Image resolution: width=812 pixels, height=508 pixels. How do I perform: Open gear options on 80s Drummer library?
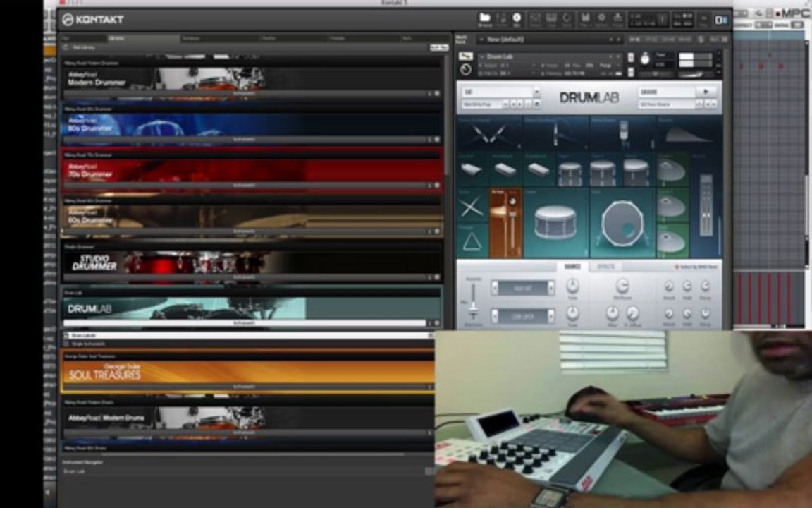click(436, 140)
